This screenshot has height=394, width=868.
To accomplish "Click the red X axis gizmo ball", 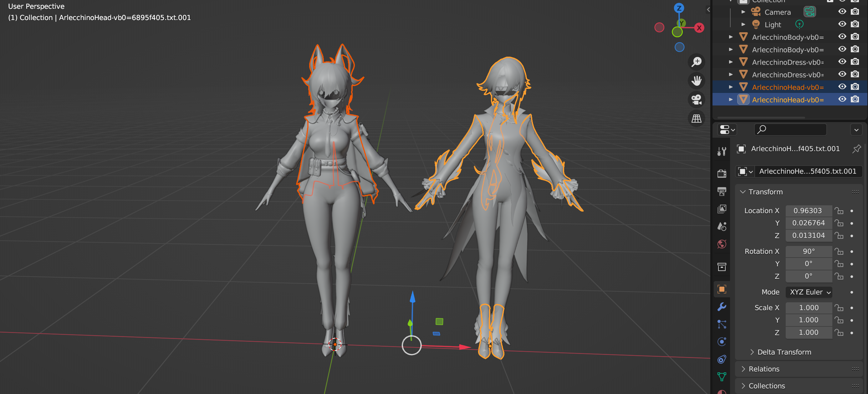I will tap(699, 28).
